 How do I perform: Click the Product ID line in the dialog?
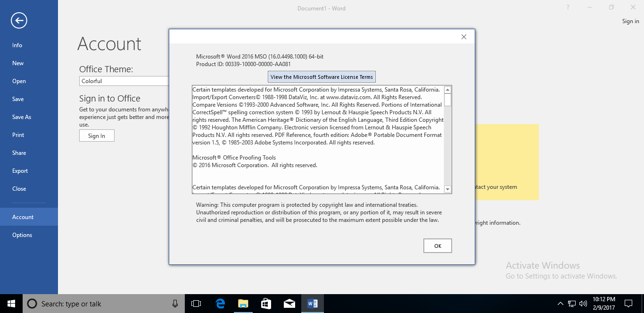click(243, 64)
